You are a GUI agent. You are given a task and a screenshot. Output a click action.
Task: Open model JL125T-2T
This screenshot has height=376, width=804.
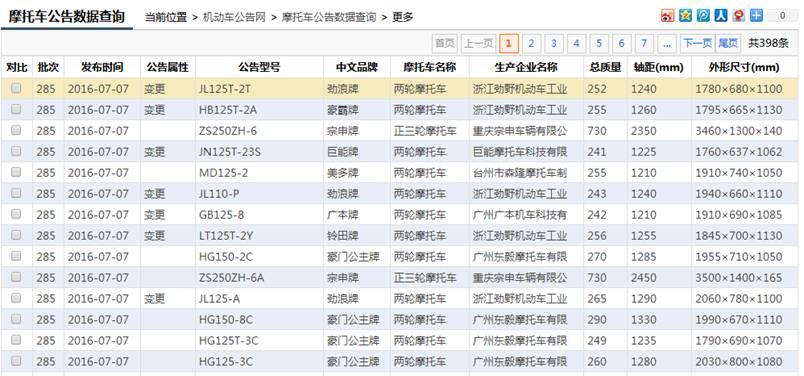tap(225, 89)
